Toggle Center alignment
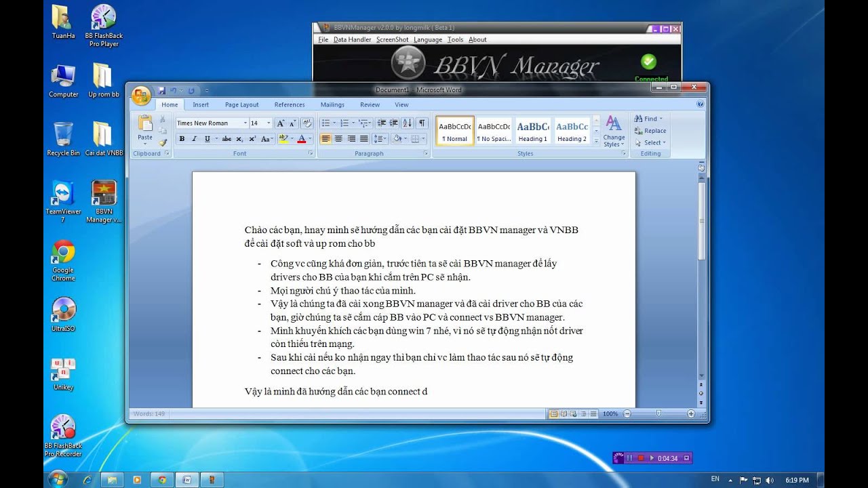The image size is (868, 488). tap(338, 139)
